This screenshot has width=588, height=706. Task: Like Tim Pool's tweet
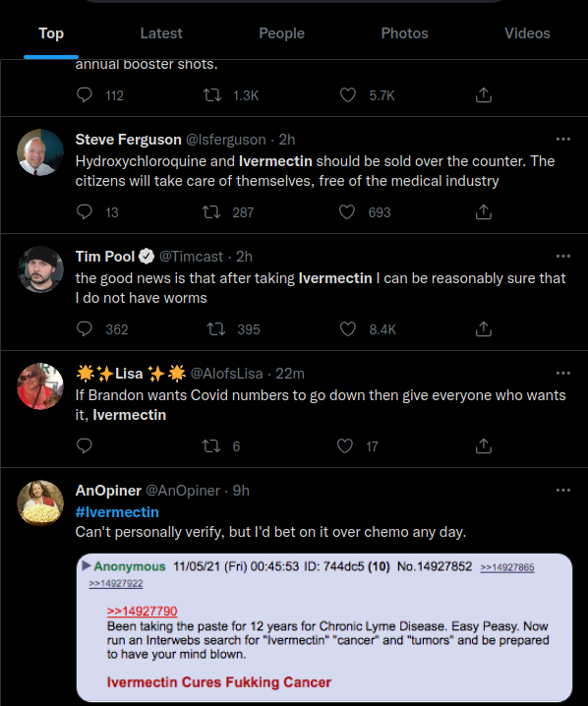tap(347, 329)
